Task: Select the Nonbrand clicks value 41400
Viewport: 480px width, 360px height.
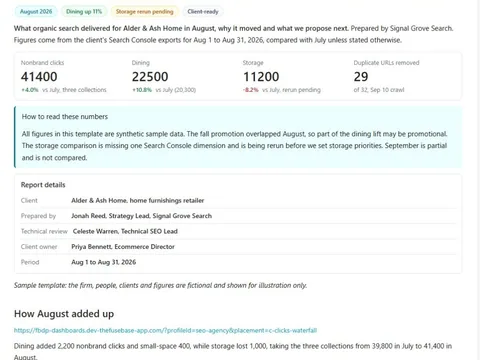Action: coord(39,77)
